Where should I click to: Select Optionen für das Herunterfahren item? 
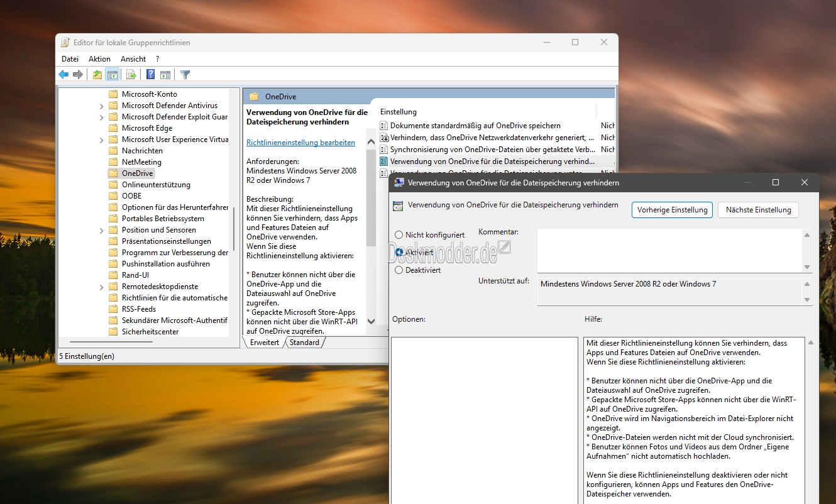tap(175, 207)
